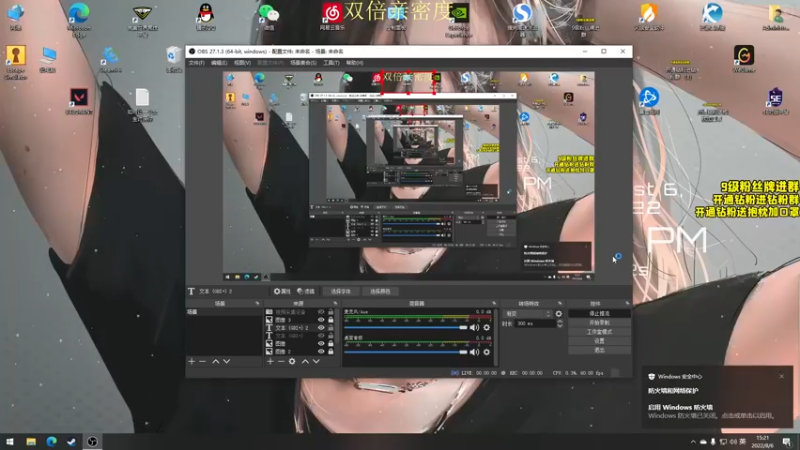Open transition properties gear next to 渐变

click(559, 314)
